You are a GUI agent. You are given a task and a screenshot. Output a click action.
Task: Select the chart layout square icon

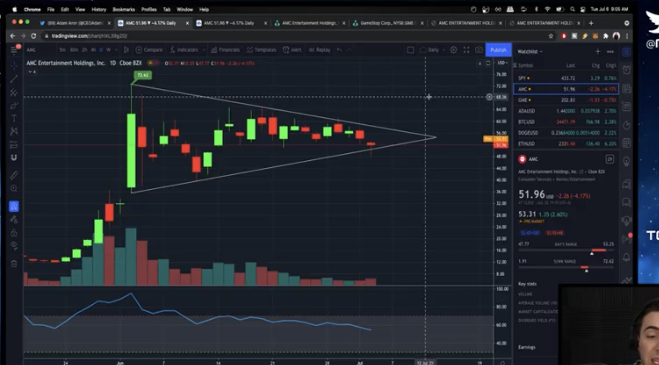tap(411, 50)
